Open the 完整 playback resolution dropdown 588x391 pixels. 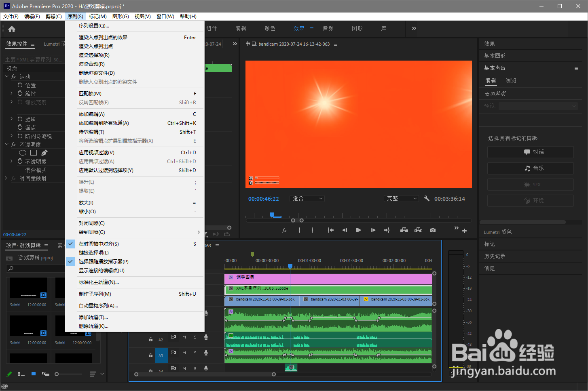point(401,198)
